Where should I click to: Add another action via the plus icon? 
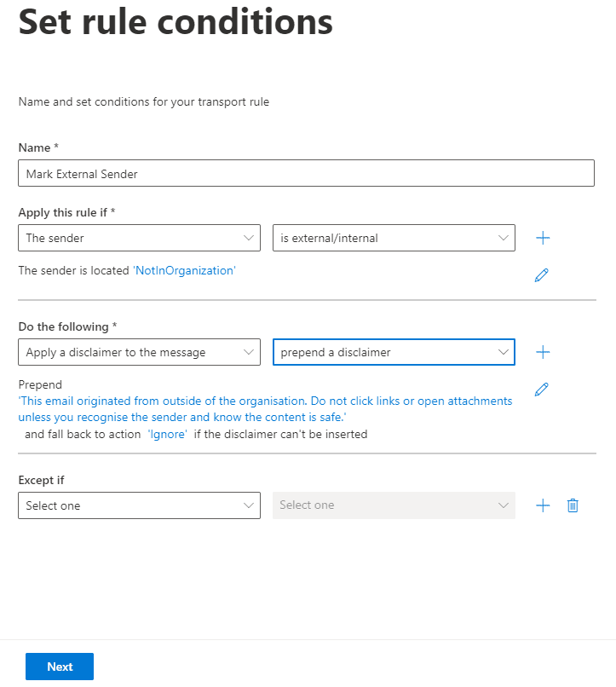543,352
